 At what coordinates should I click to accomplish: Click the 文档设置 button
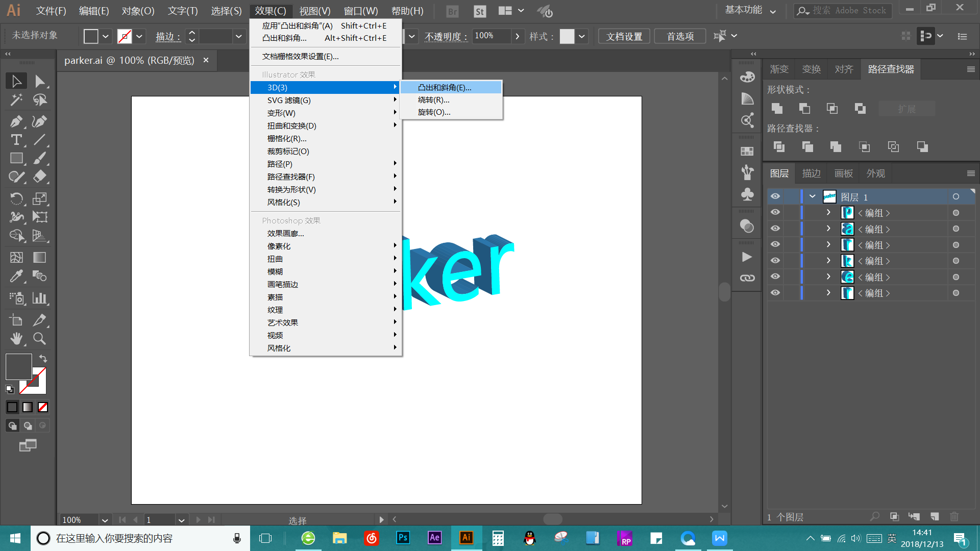[624, 36]
